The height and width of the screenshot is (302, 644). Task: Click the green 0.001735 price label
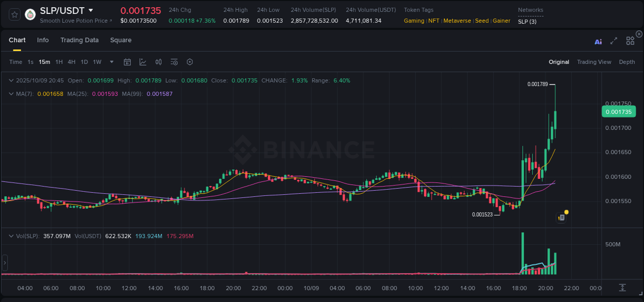coord(618,111)
